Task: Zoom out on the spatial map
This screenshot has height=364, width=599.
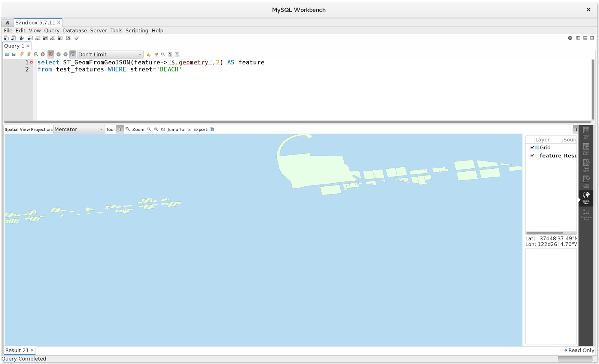Action: 150,129
